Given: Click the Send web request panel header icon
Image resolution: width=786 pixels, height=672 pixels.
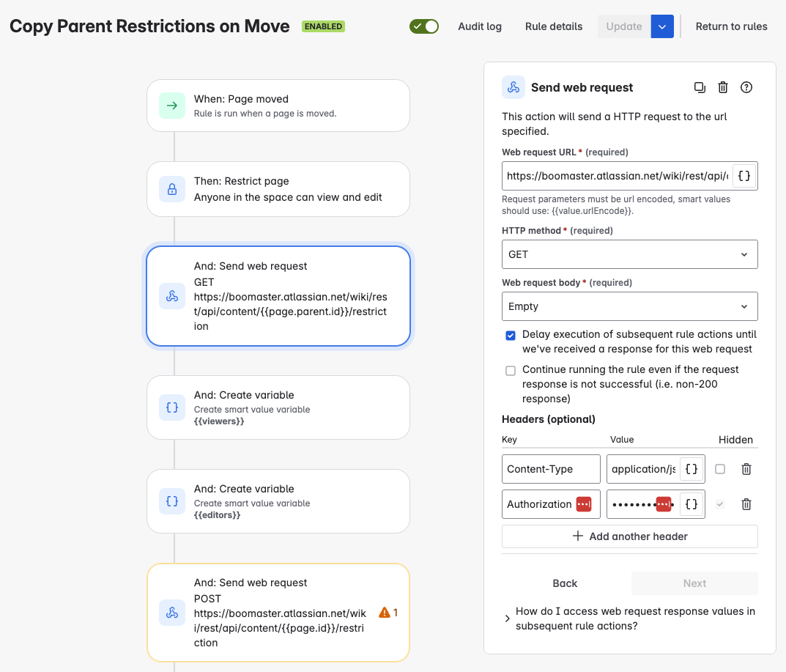Looking at the screenshot, I should [x=514, y=87].
